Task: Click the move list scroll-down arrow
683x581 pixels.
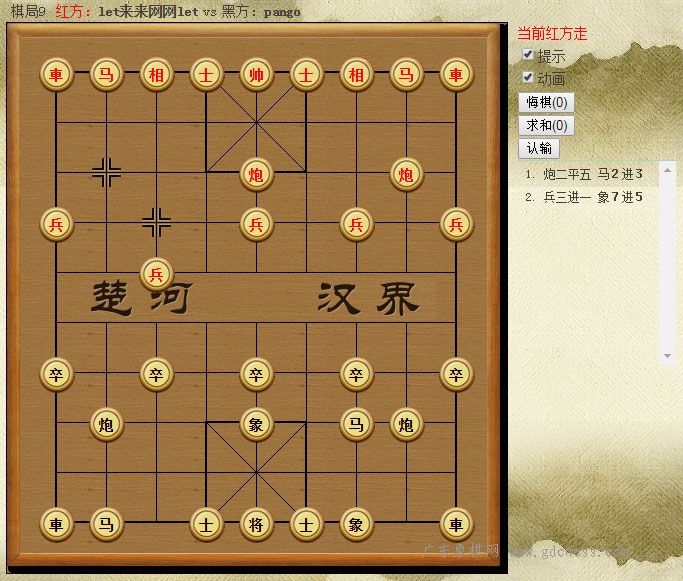Action: (667, 356)
